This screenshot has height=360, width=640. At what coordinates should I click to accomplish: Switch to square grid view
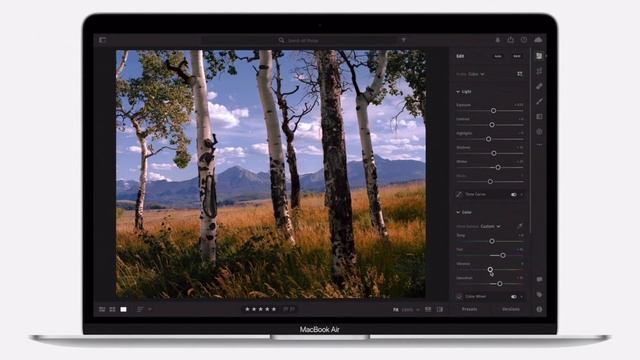click(x=112, y=310)
